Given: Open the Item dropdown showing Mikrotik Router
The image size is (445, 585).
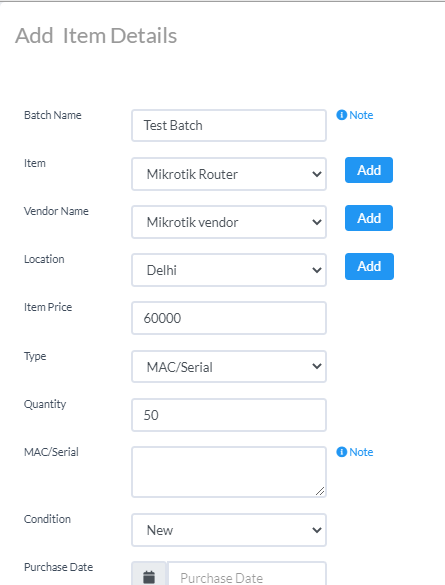Looking at the screenshot, I should point(229,174).
